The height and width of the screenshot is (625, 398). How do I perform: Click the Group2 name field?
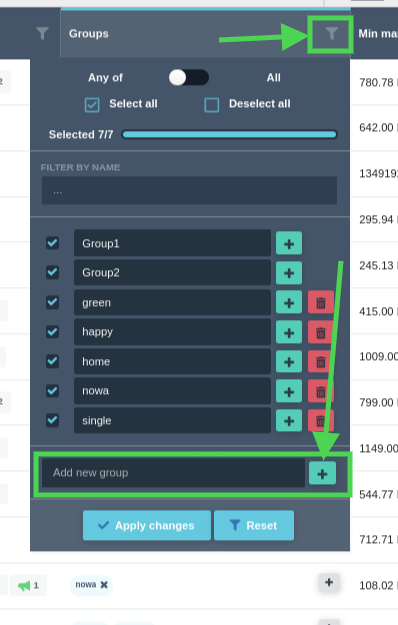[172, 273]
